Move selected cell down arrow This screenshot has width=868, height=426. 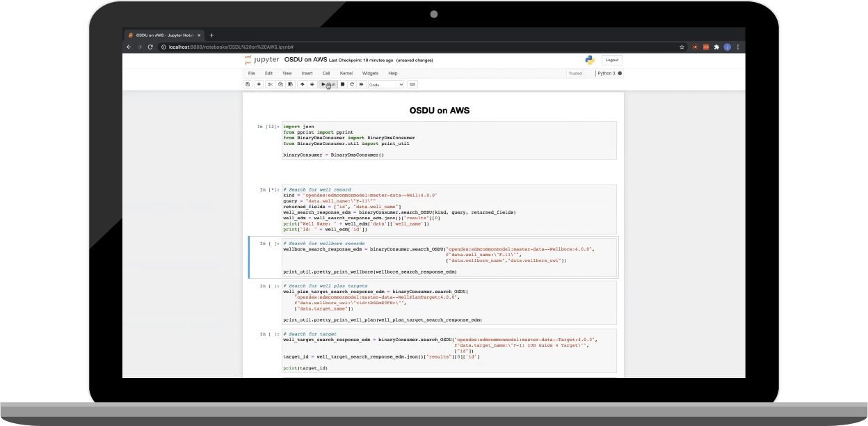coord(312,84)
